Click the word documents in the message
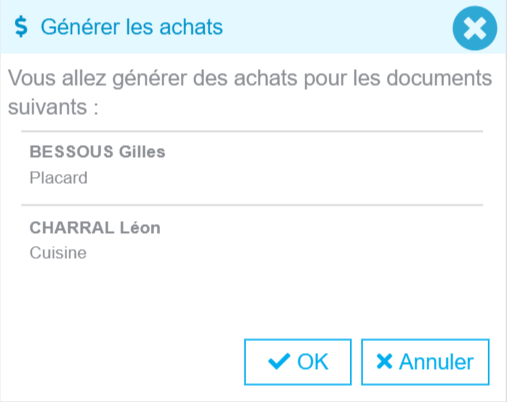Image resolution: width=507 pixels, height=402 pixels. 439,78
